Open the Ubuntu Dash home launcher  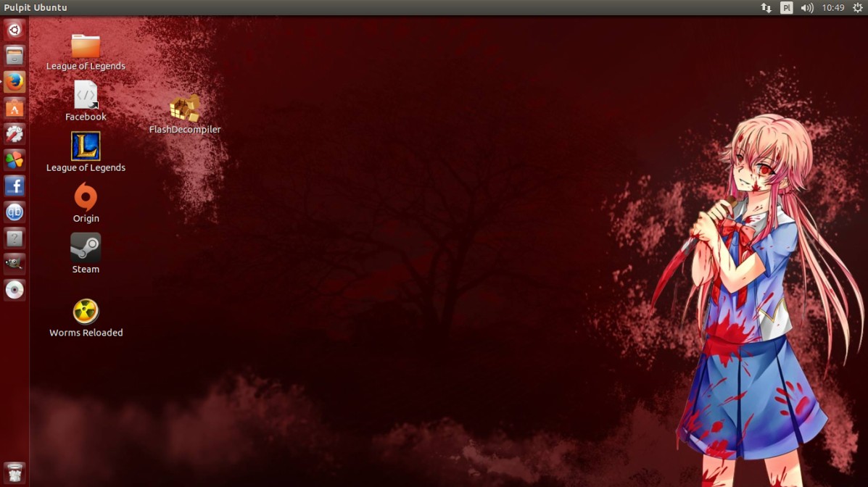15,30
